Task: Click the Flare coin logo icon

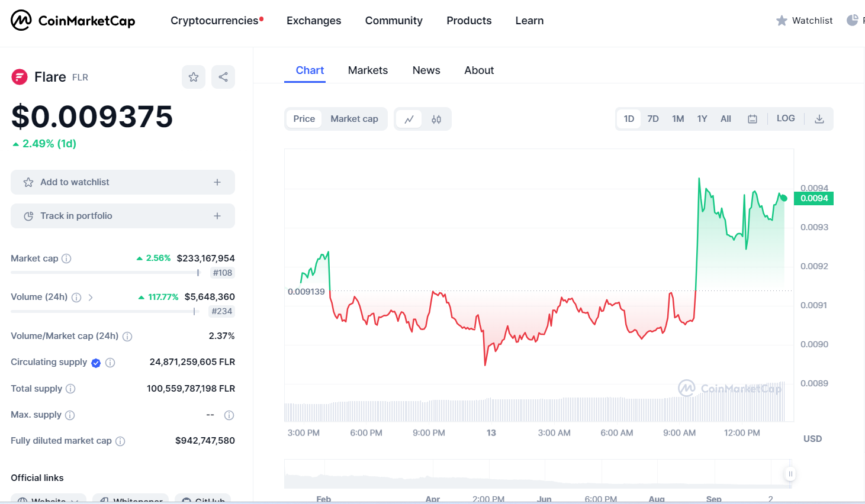Action: click(20, 77)
